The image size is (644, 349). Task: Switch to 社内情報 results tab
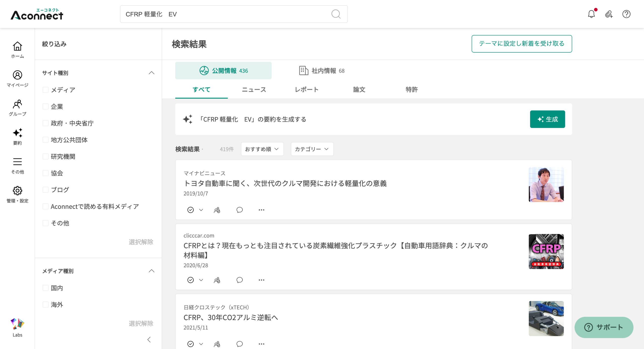(x=322, y=71)
